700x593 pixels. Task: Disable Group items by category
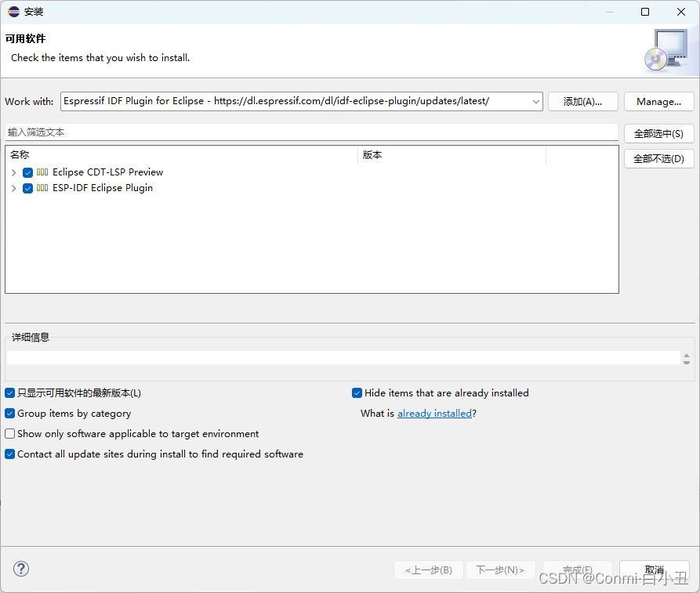click(9, 413)
